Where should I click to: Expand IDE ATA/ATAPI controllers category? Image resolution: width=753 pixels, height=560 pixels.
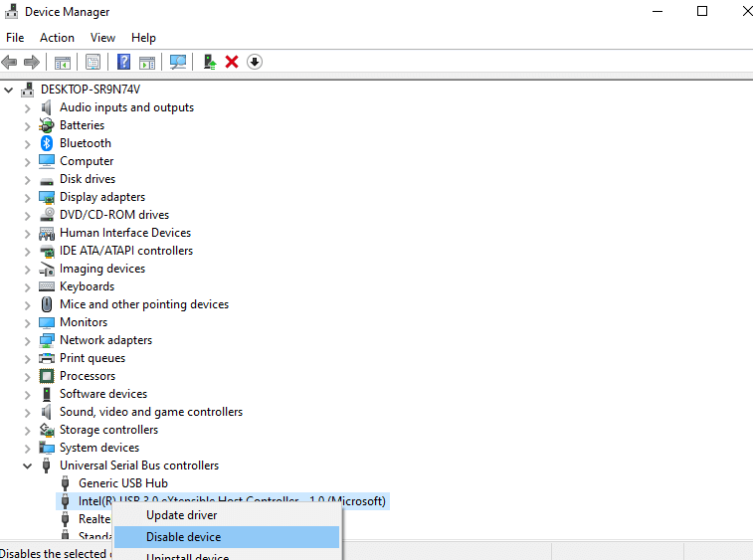(x=28, y=252)
